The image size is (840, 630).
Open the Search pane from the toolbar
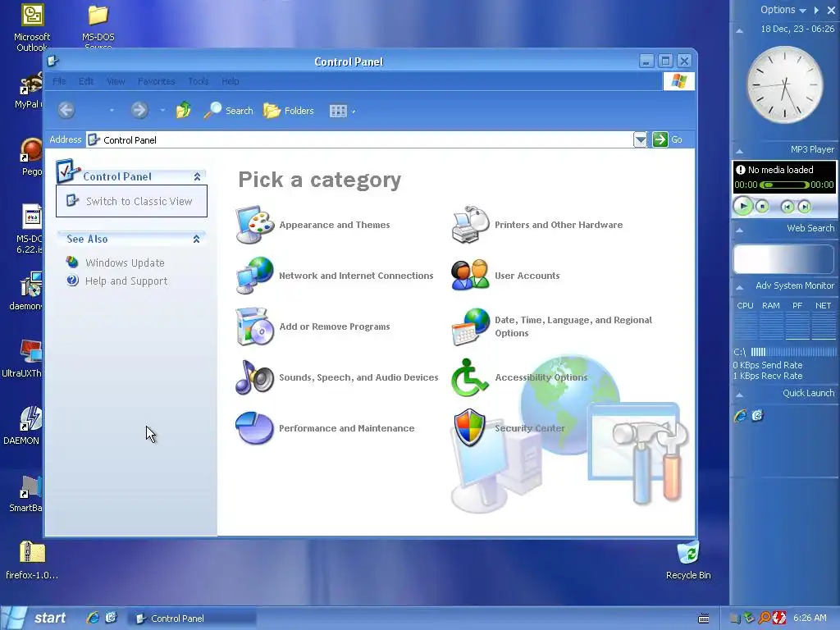pos(228,111)
